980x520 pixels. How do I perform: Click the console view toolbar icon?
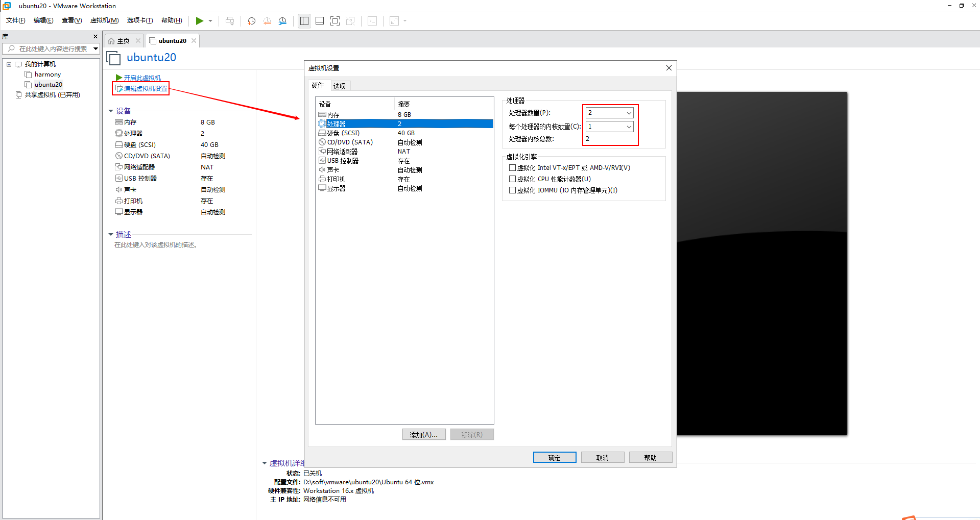tap(373, 21)
